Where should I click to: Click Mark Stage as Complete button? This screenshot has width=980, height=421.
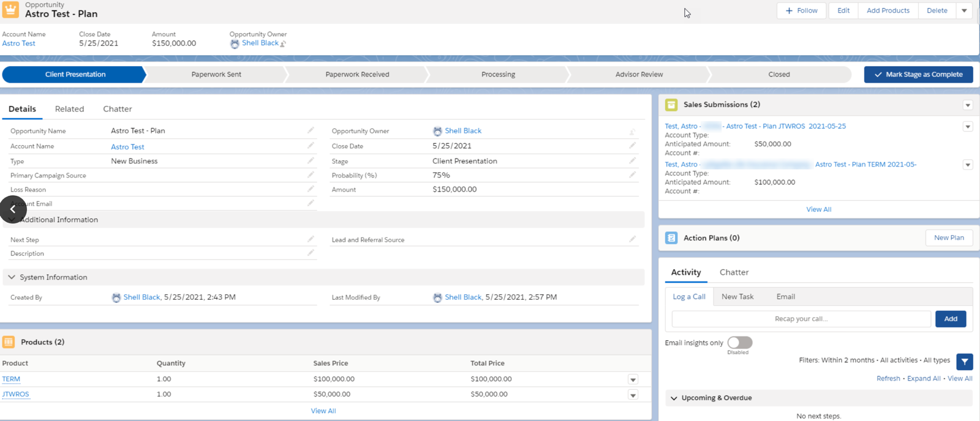918,75
